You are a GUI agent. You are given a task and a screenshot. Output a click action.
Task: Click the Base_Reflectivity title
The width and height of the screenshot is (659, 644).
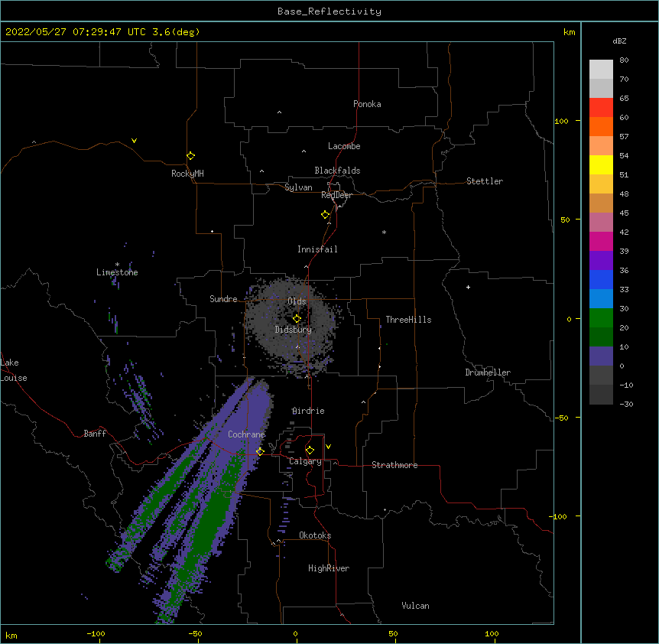pos(329,11)
